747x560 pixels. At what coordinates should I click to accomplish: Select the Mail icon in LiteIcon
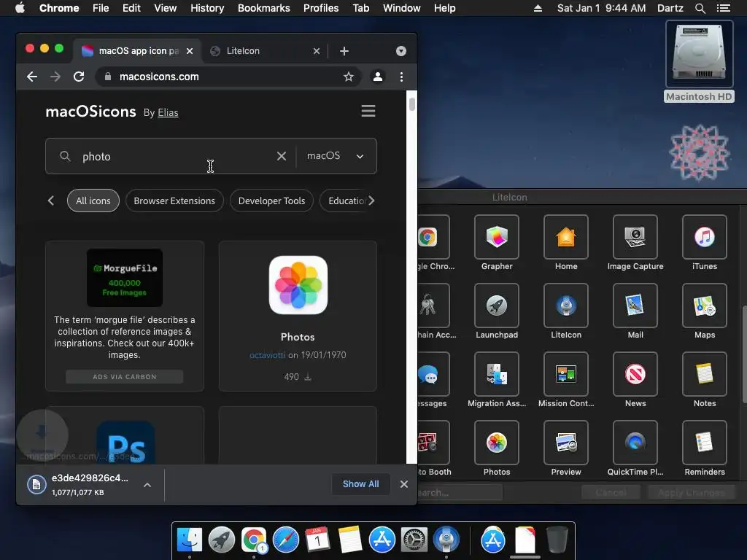pos(635,306)
